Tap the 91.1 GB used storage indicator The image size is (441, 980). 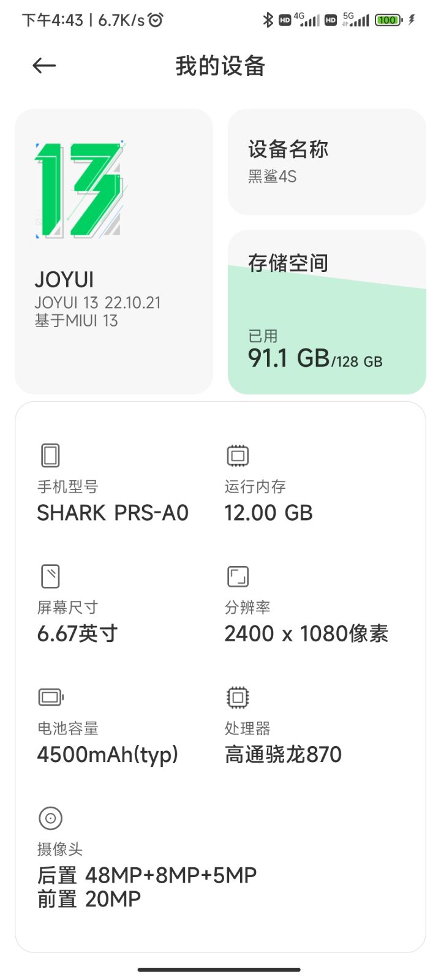(x=288, y=358)
